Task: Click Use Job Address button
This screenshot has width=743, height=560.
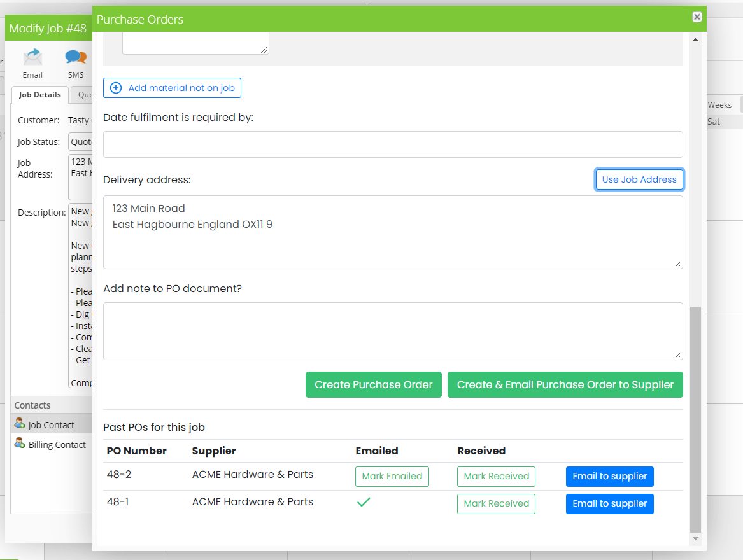Action: (639, 179)
